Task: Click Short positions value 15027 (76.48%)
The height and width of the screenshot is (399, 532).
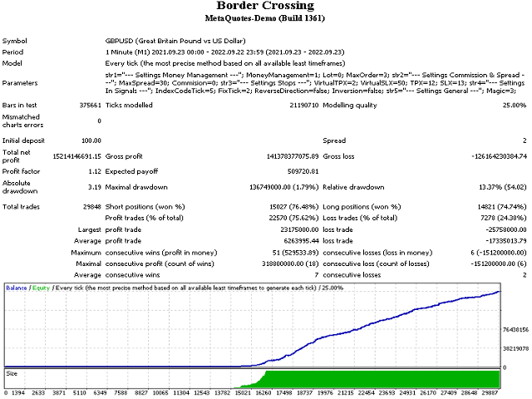Action: point(293,207)
